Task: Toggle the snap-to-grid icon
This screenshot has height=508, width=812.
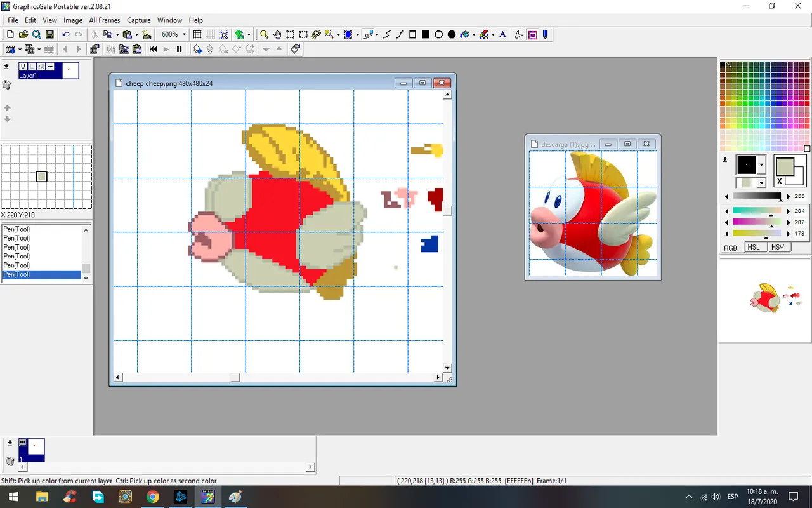Action: click(x=223, y=34)
